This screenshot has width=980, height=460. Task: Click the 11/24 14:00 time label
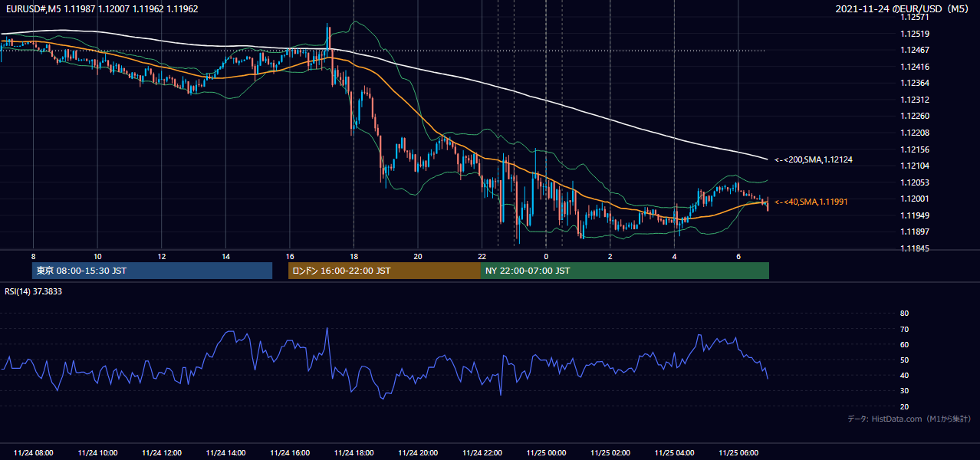coord(225,453)
